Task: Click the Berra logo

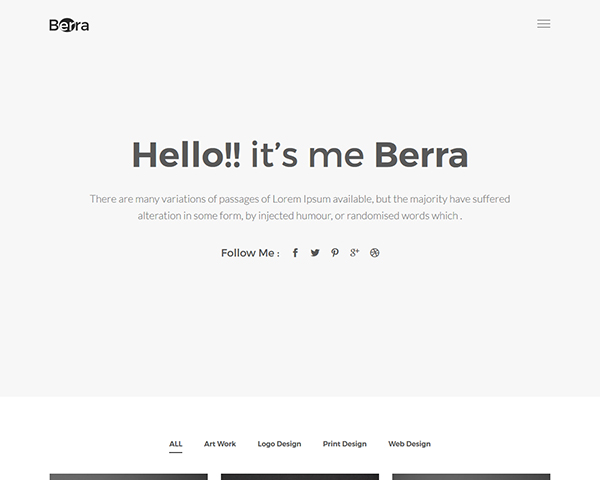Action: [x=69, y=24]
